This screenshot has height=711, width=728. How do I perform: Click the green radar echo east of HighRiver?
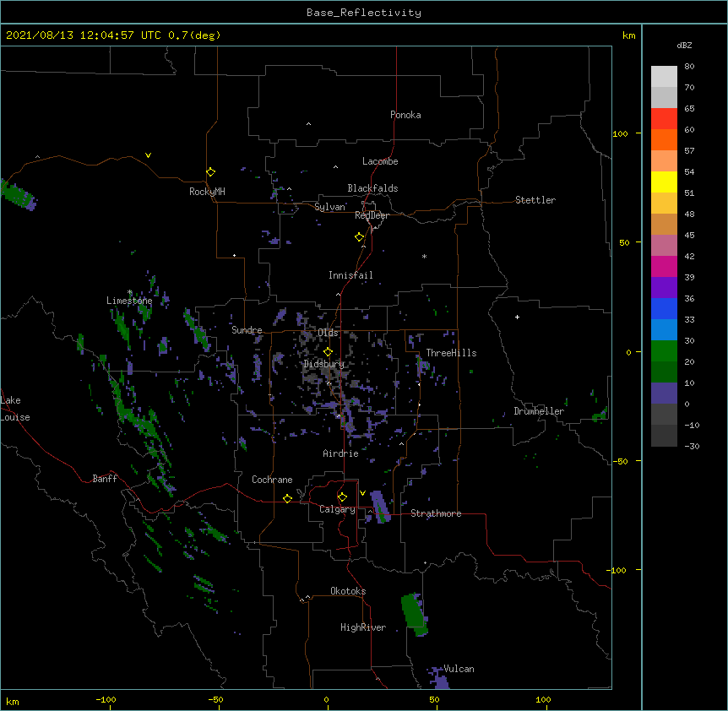(x=414, y=615)
